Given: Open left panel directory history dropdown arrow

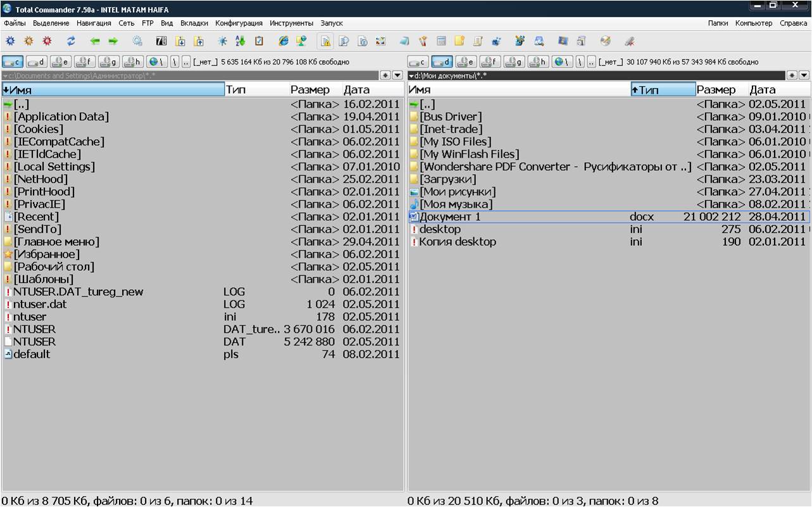Looking at the screenshot, I should 397,75.
